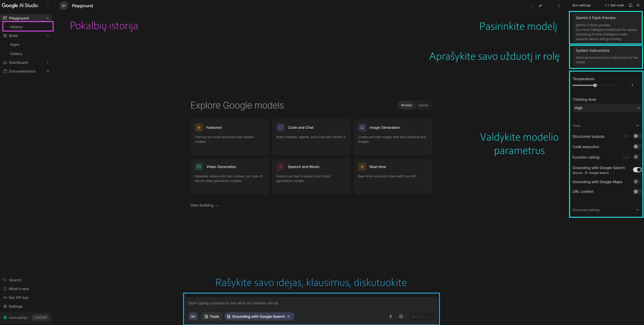Enable Grounding with Google Maps toggle
The height and width of the screenshot is (325, 644).
click(x=637, y=182)
